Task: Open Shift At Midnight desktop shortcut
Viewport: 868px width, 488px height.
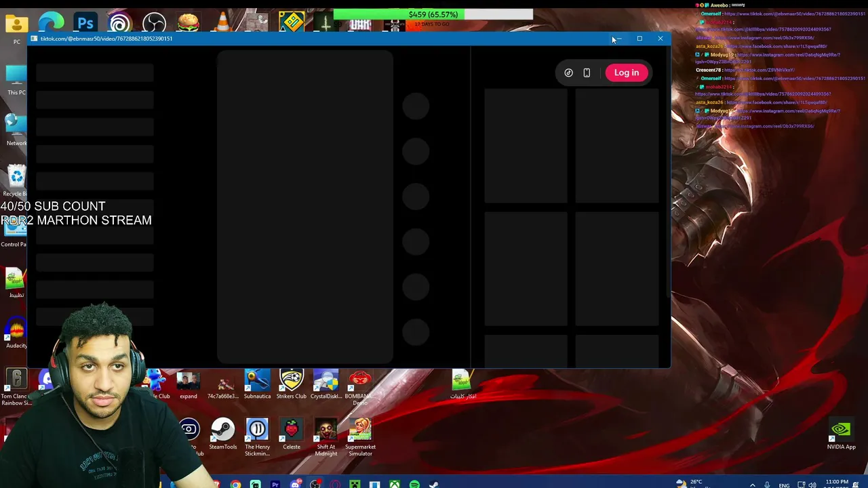Action: pyautogui.click(x=326, y=438)
